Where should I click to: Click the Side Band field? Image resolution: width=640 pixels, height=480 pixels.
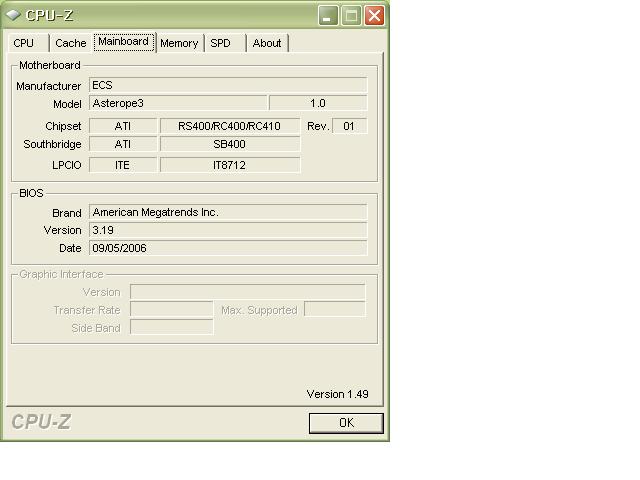[x=171, y=327]
